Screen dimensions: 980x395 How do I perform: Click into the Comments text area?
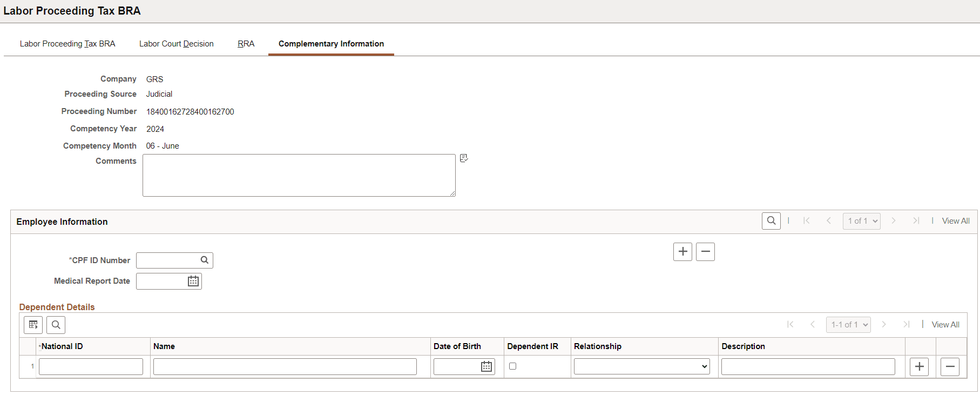coord(299,175)
